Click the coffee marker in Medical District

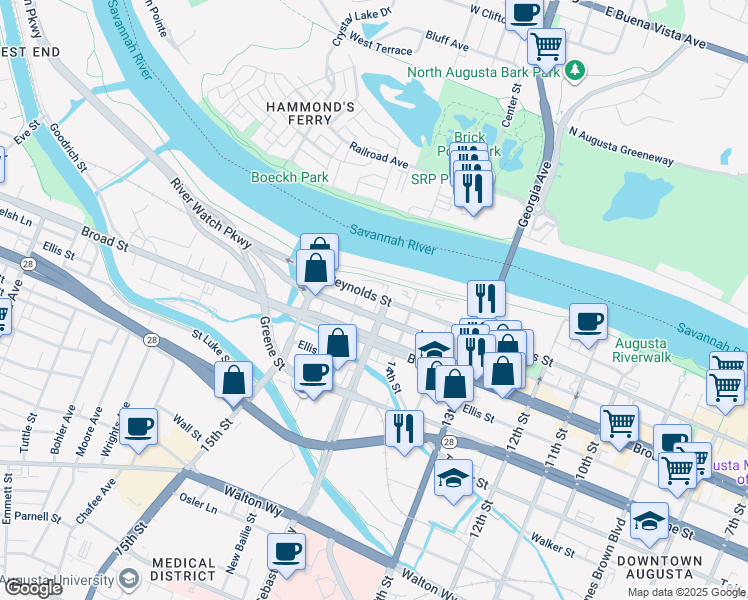pos(286,555)
